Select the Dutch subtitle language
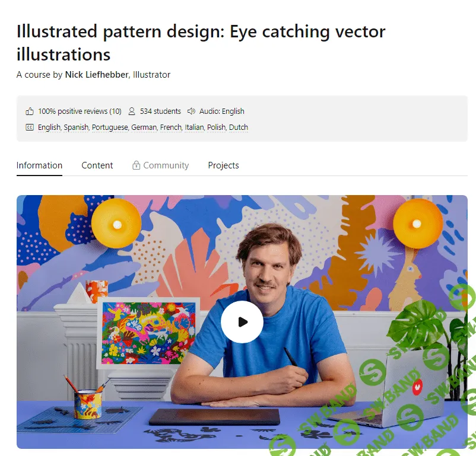 tap(239, 127)
